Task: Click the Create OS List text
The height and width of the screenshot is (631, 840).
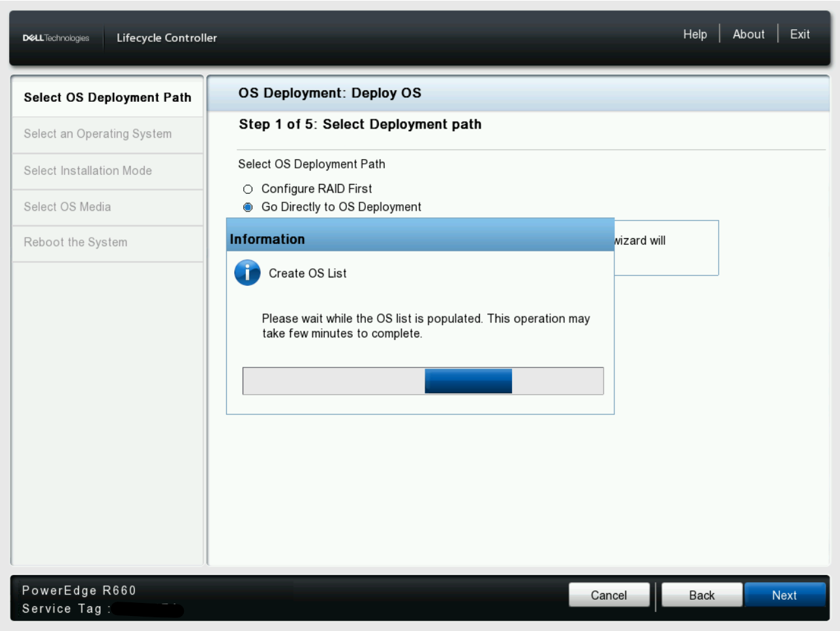Action: pyautogui.click(x=308, y=273)
